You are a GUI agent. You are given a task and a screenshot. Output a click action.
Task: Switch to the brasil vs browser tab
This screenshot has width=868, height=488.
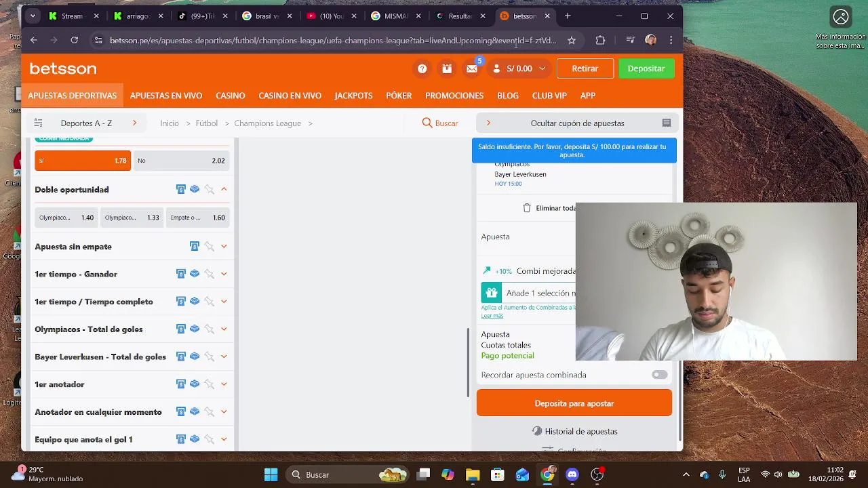[x=266, y=16]
